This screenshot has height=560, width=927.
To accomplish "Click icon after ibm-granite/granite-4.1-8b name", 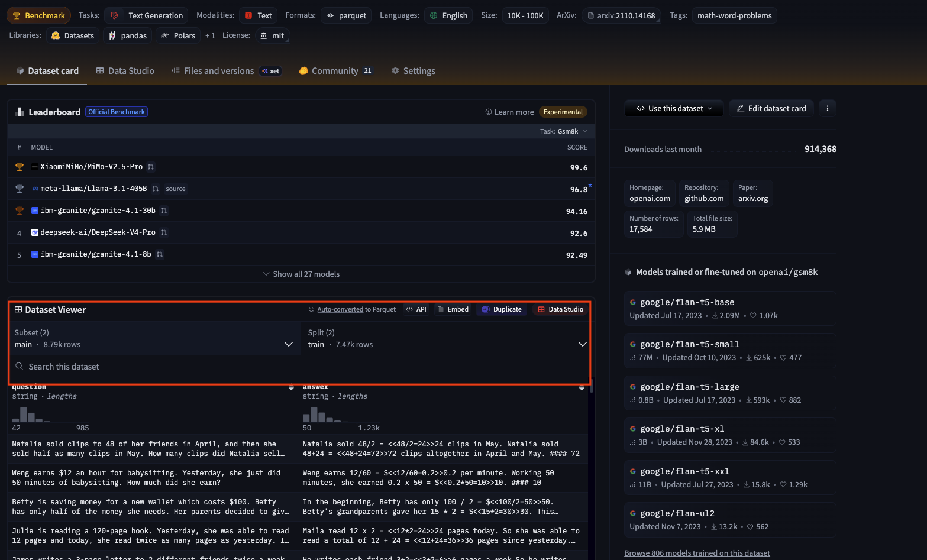I will (x=160, y=254).
